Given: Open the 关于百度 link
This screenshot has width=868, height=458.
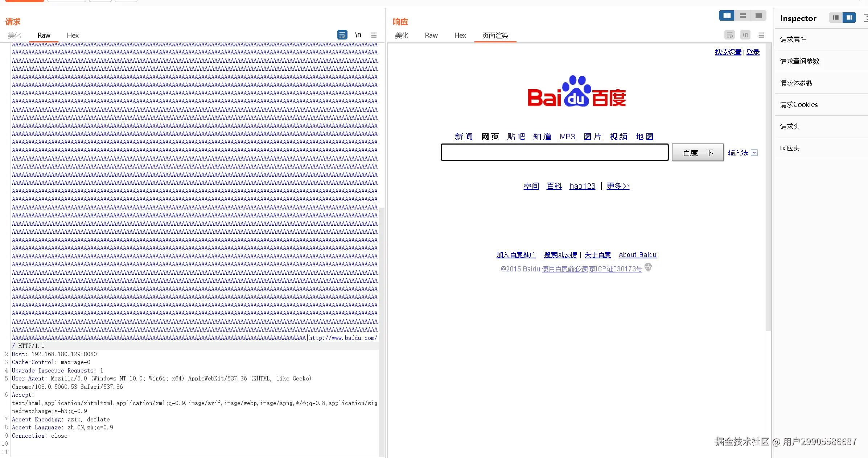Looking at the screenshot, I should point(597,255).
